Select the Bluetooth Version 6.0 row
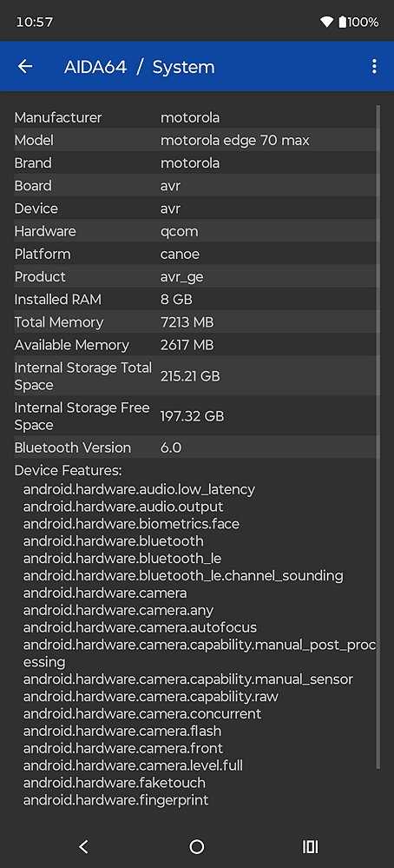Screen dimensions: 394x868 click(195, 447)
